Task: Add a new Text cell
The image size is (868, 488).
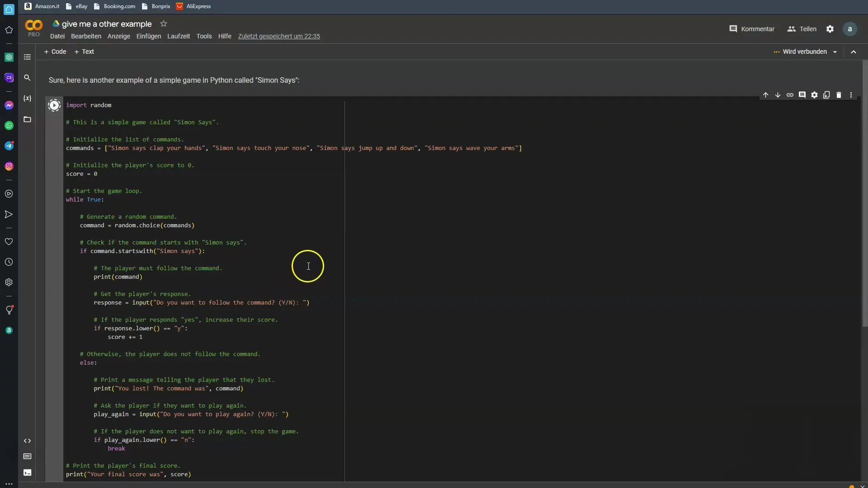Action: click(84, 52)
